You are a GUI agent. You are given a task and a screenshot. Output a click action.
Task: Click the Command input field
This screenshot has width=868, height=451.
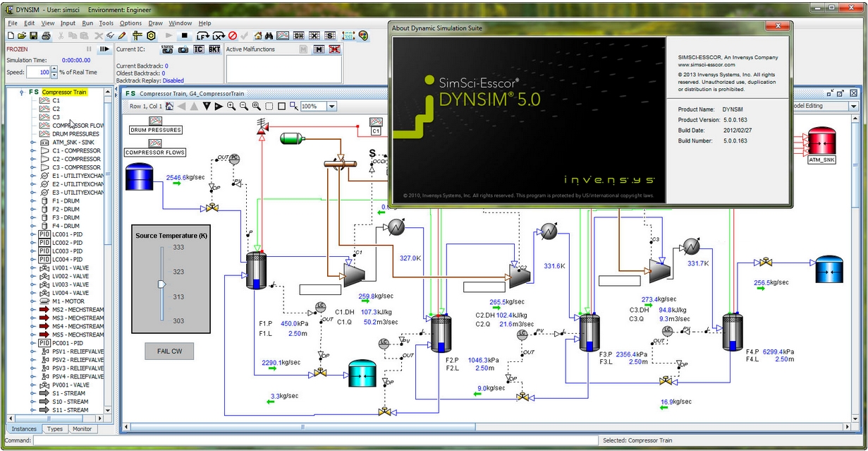[315, 440]
